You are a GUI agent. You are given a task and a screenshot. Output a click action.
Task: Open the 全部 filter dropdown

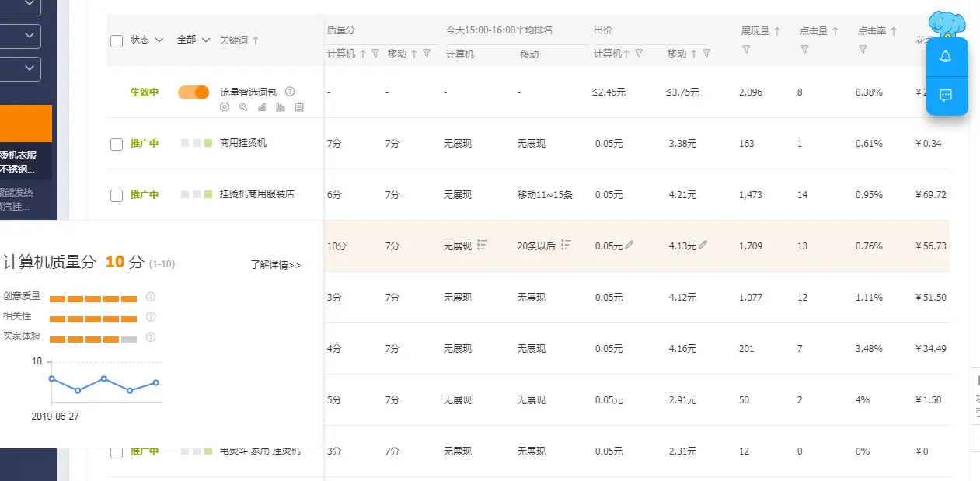point(193,40)
